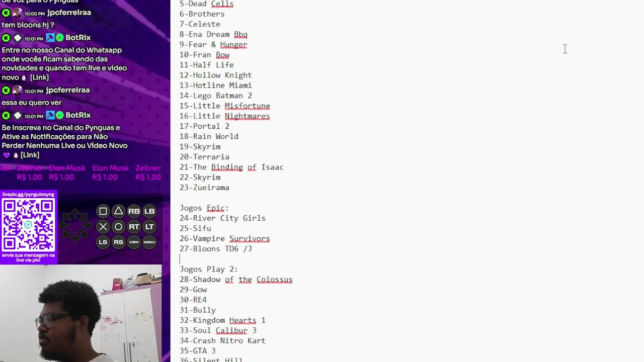Click the line '28-Shadow of the Colossus'
The image size is (644, 362).
(x=236, y=280)
